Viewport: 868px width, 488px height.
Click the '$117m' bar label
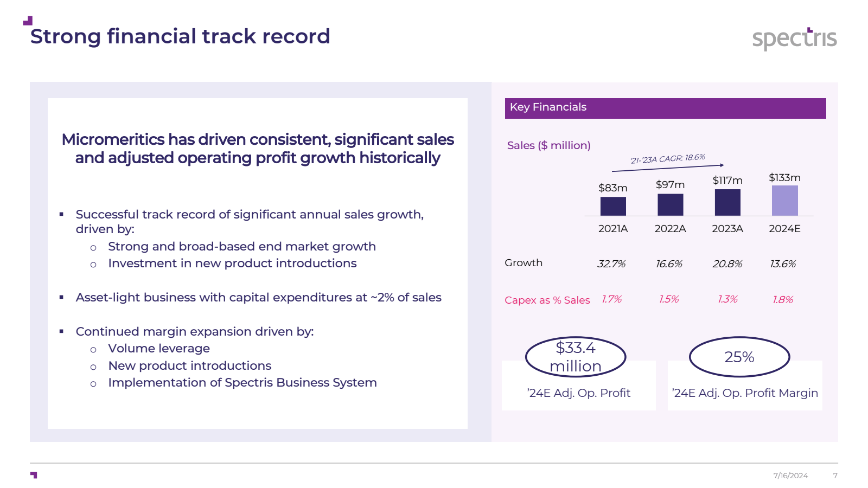727,181
